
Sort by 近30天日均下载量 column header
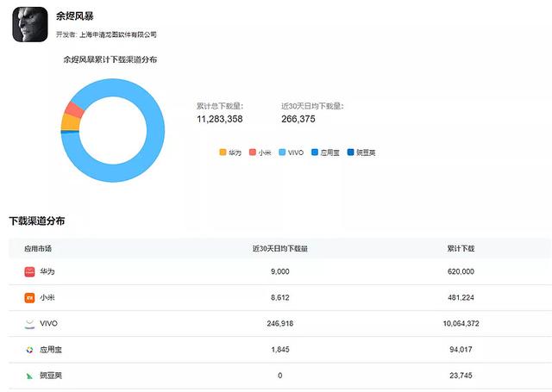(279, 248)
